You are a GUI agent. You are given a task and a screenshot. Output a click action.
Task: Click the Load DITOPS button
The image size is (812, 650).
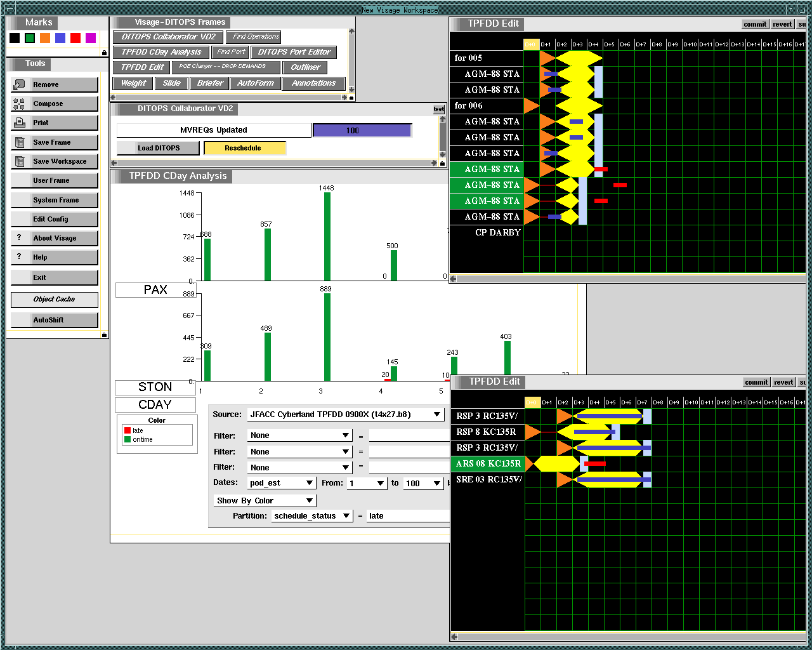[x=159, y=148]
